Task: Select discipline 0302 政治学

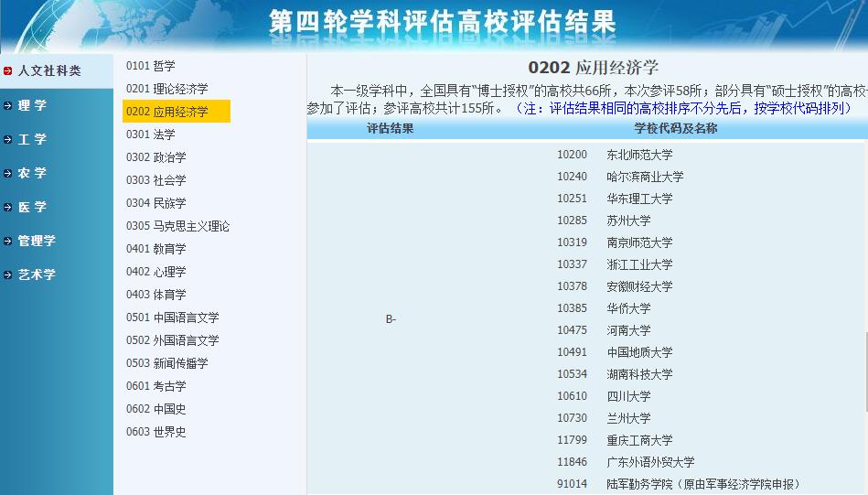Action: [156, 157]
